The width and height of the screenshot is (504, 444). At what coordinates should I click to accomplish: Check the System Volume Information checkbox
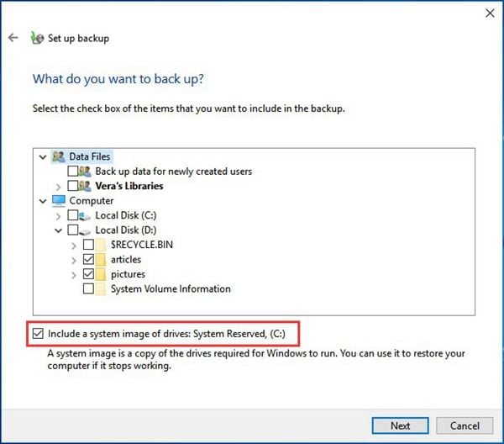click(x=88, y=288)
